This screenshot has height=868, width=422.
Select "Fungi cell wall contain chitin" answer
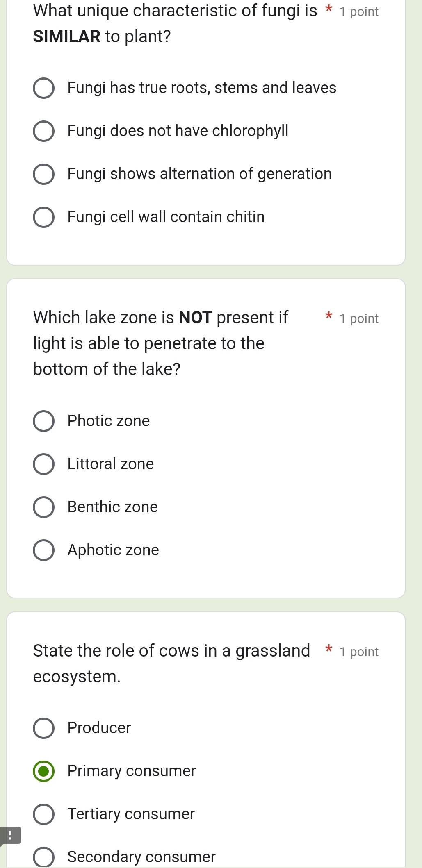(x=43, y=217)
